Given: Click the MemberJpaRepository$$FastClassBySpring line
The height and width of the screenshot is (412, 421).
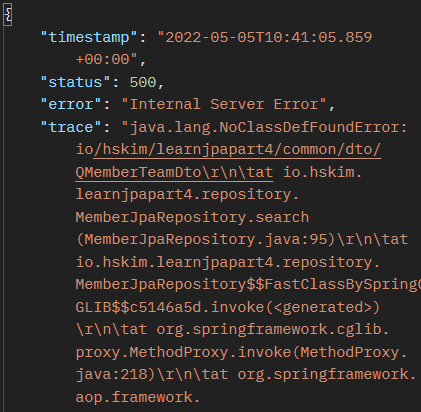Looking at the screenshot, I should coord(248,284).
